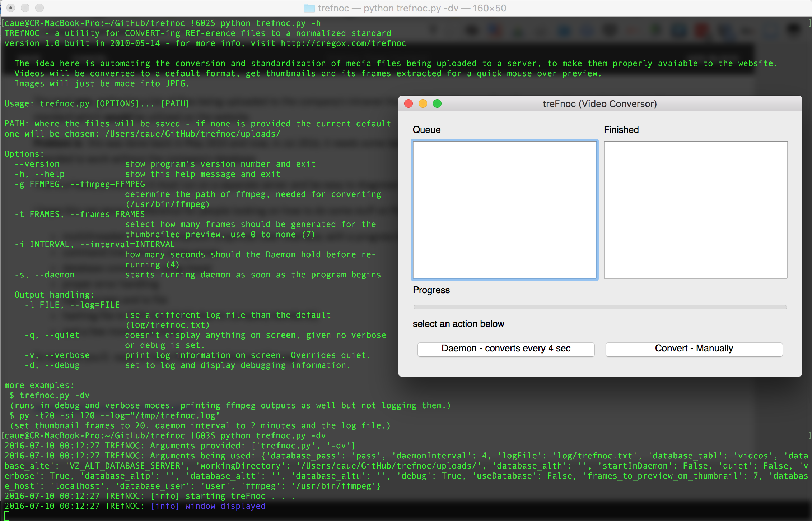This screenshot has height=521, width=812.
Task: Click the example command "$ trefnoc.py -dv" in Terminal
Action: click(x=50, y=395)
